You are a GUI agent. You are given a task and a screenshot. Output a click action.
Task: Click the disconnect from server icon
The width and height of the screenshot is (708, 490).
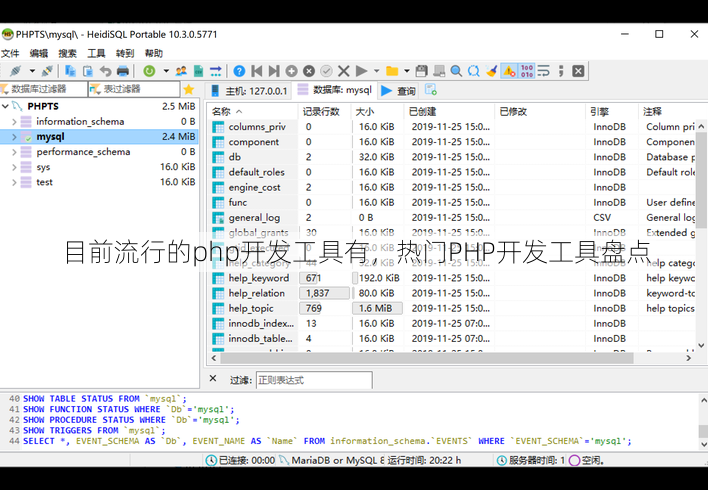tap(47, 71)
